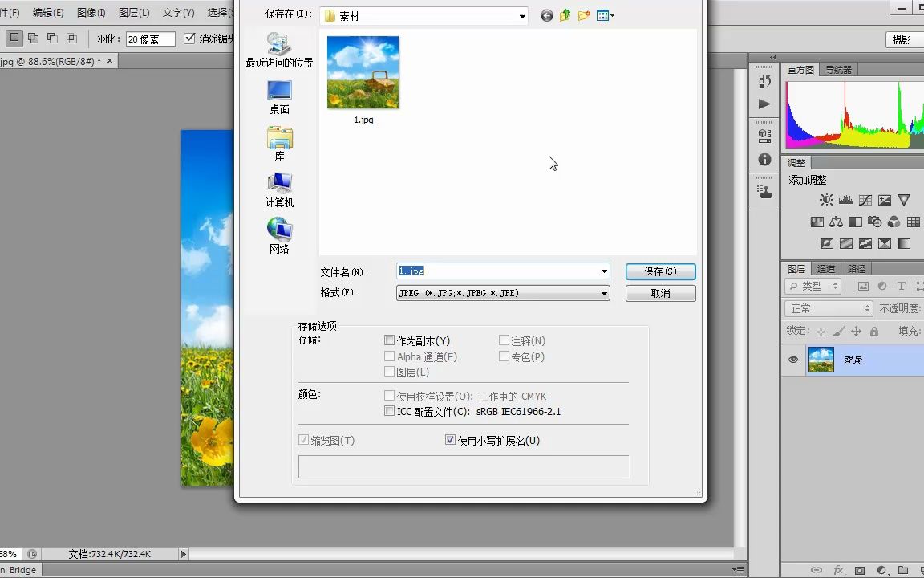Select the Brightness/Contrast adjustment icon
The image size is (924, 578).
tap(826, 199)
